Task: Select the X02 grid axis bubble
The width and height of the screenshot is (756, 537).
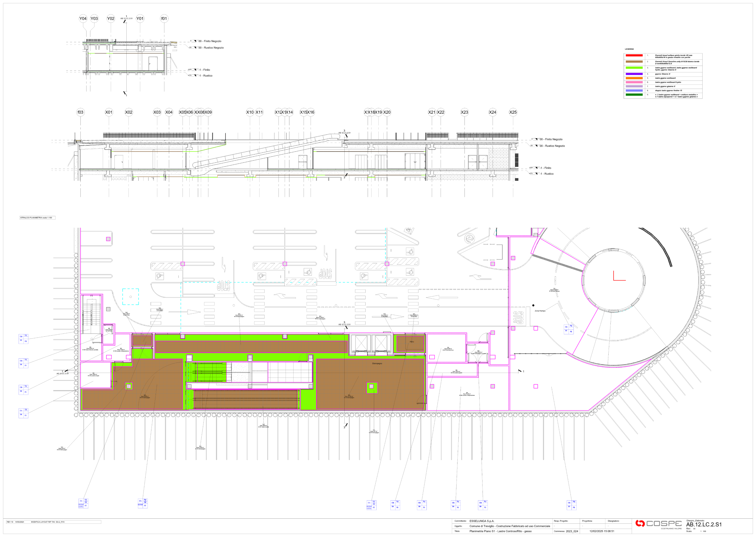Action: (128, 112)
